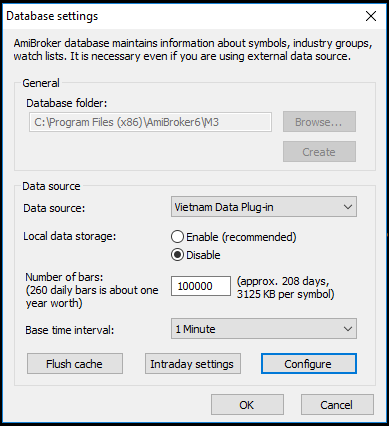Click the "Database folder:" label
The width and height of the screenshot is (389, 426).
[x=67, y=103]
